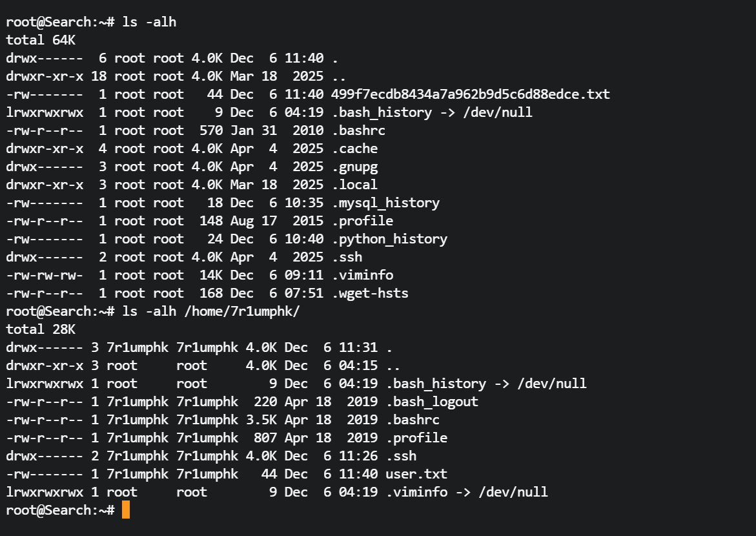Click the 499f7ecdb8434a7a962b9d5c6d88edce.txt filename
Viewport: 756px width, 536px height.
(x=470, y=94)
